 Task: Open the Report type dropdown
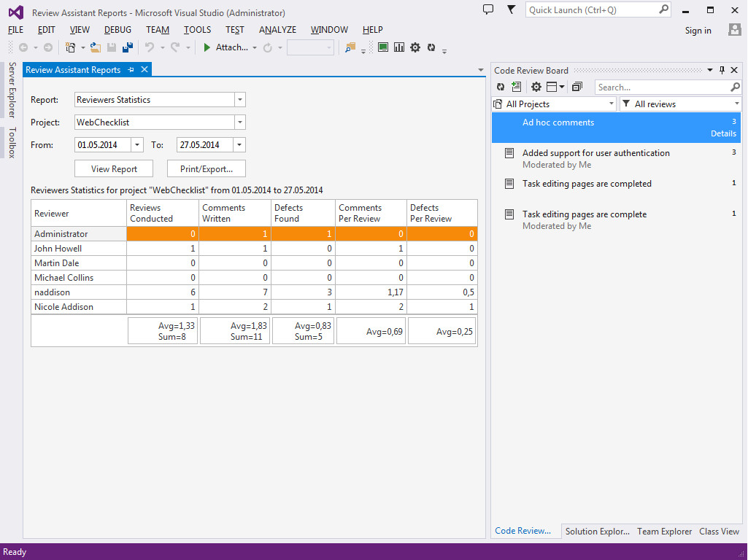(x=240, y=100)
